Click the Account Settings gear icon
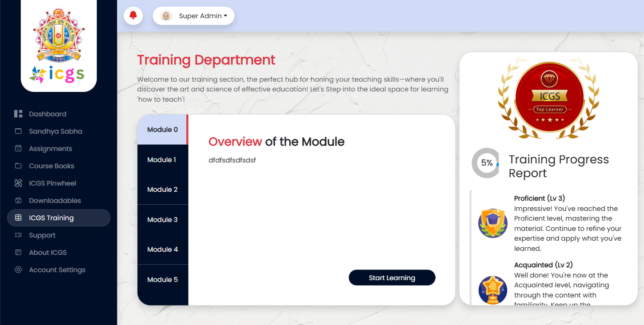The width and height of the screenshot is (644, 325). click(18, 270)
